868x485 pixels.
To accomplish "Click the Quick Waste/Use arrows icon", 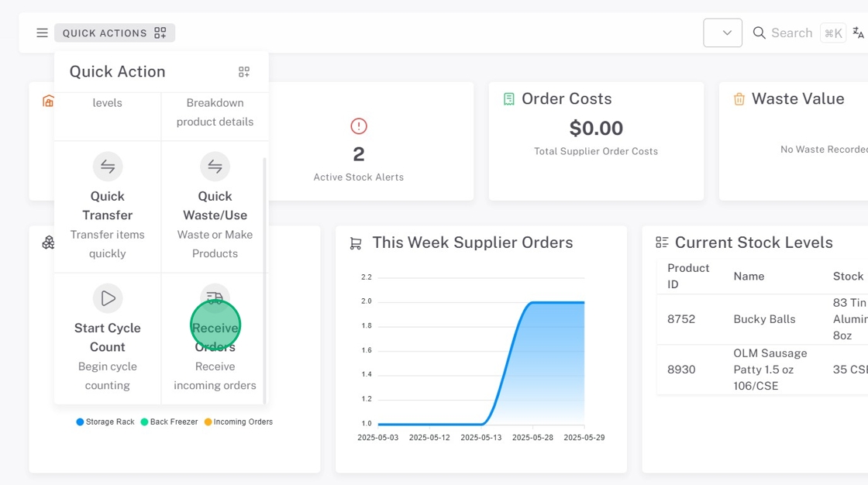I will (215, 167).
